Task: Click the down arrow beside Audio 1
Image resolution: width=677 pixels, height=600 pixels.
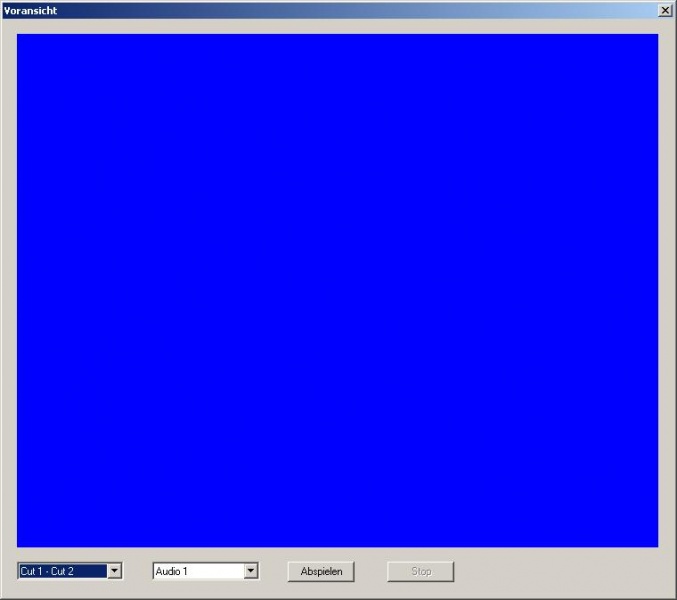Action: click(x=250, y=571)
